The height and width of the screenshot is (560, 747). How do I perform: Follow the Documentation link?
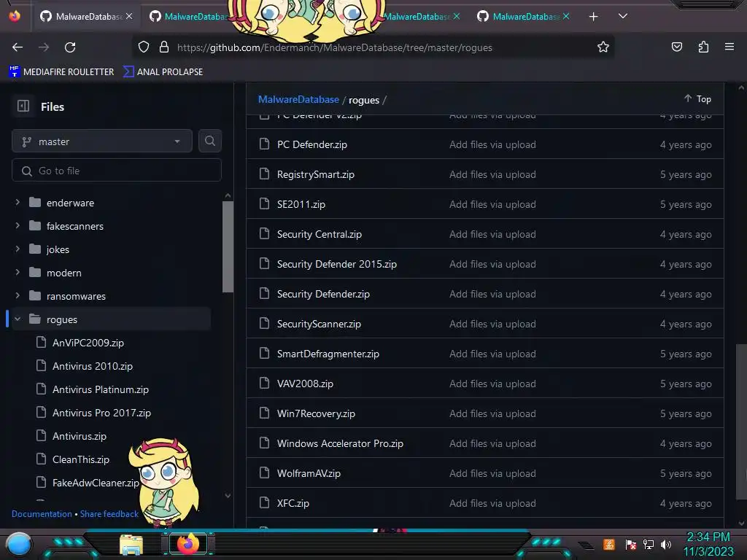42,514
